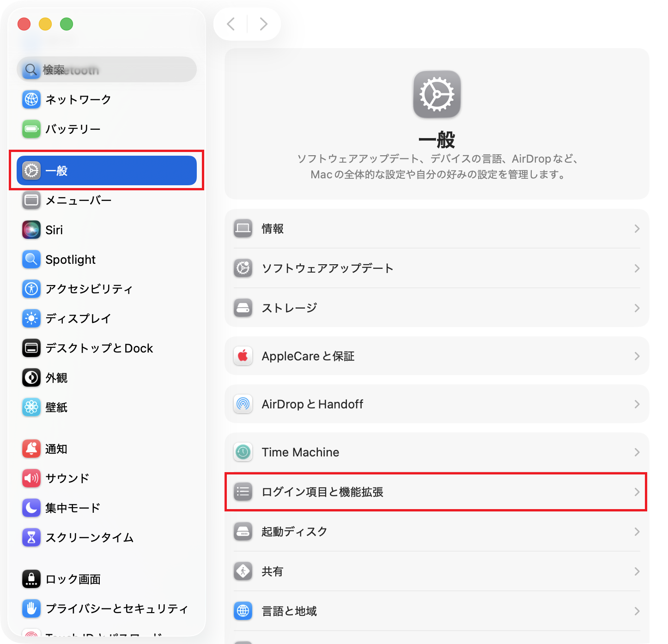Click the 検索 search field
The width and height of the screenshot is (668, 644).
click(107, 70)
